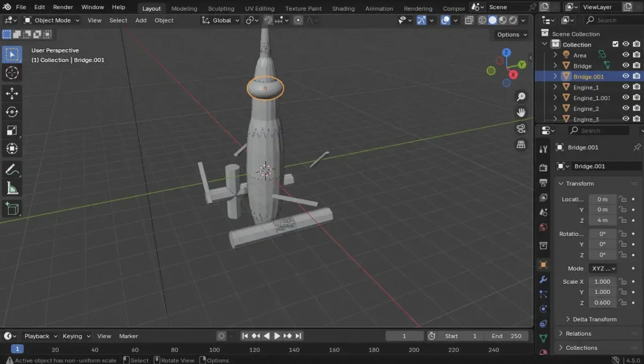Screen dimensions: 644x364
Task: Open the Object Data properties tab
Action: click(543, 338)
